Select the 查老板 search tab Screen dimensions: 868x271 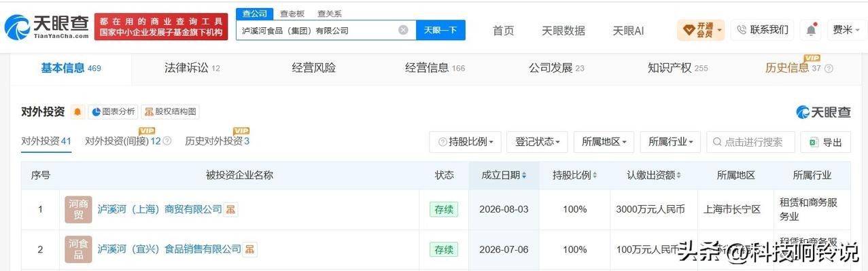(x=292, y=14)
